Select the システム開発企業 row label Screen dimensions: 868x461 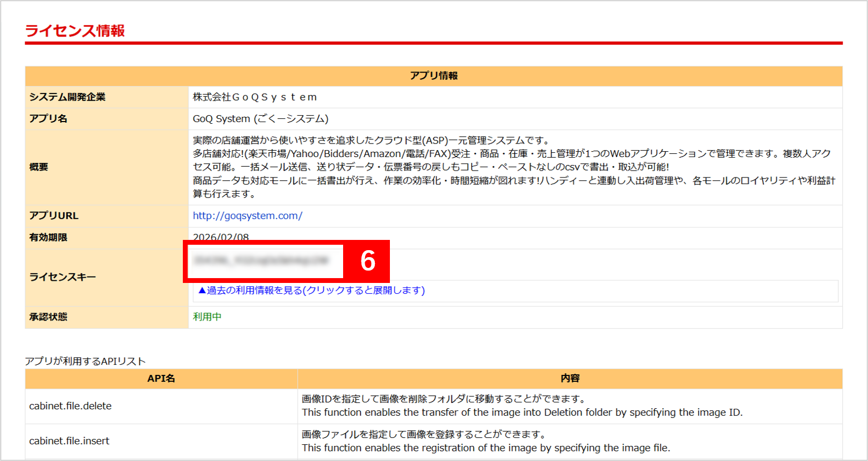pyautogui.click(x=67, y=97)
